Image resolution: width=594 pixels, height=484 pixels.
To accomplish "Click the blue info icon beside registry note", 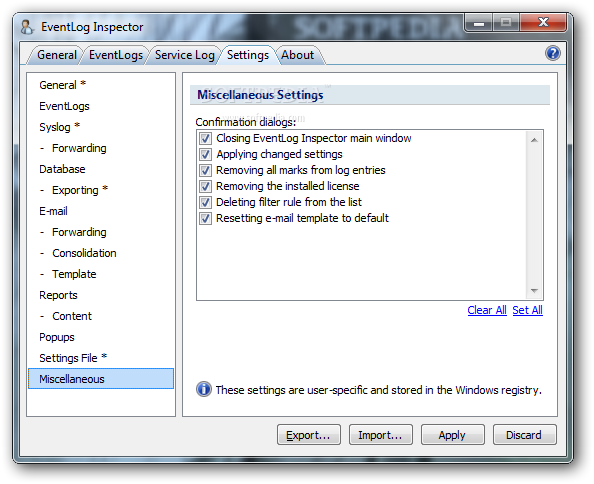I will tap(204, 389).
